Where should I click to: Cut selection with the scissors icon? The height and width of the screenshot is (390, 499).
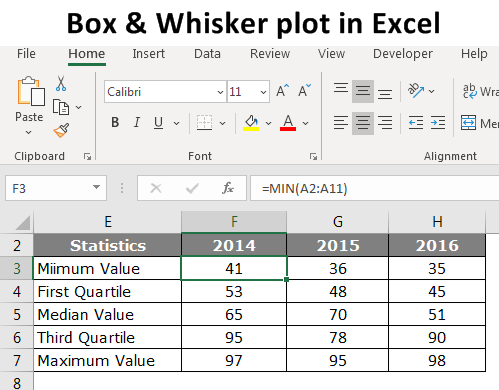[x=61, y=83]
